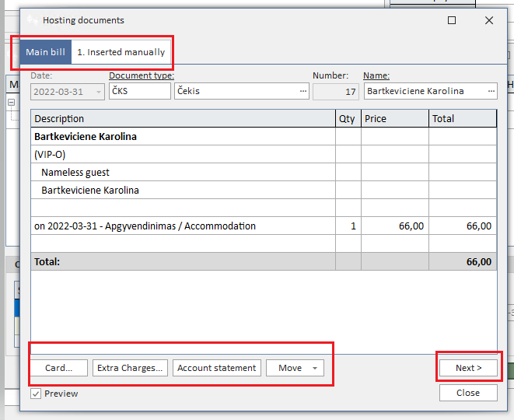Open Extra Charges...
This screenshot has height=420, width=514.
coord(130,368)
